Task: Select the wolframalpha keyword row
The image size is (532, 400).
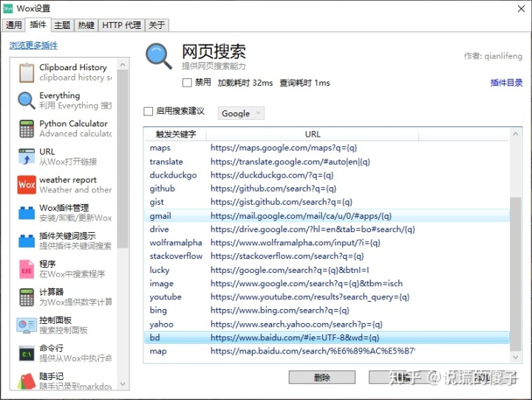Action: [x=327, y=243]
